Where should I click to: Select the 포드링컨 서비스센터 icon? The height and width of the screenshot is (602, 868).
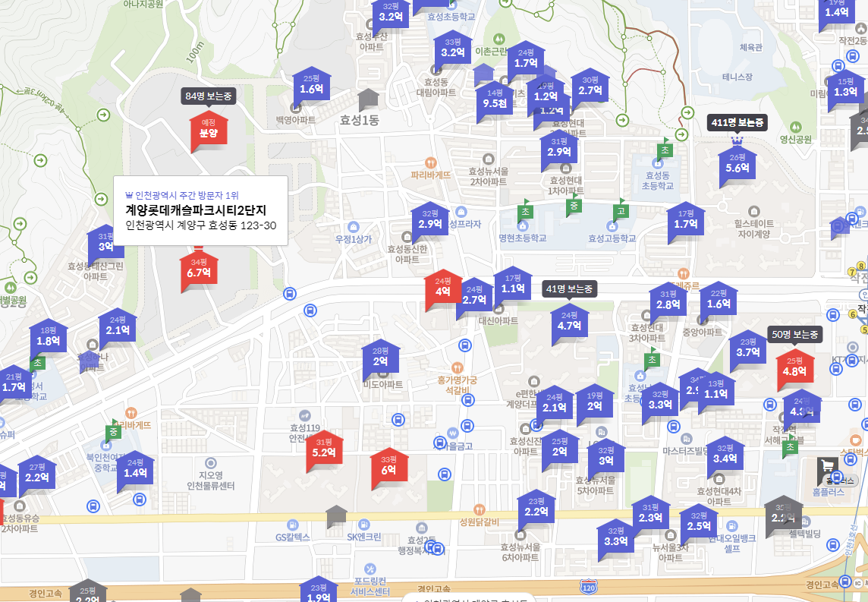tap(370, 569)
